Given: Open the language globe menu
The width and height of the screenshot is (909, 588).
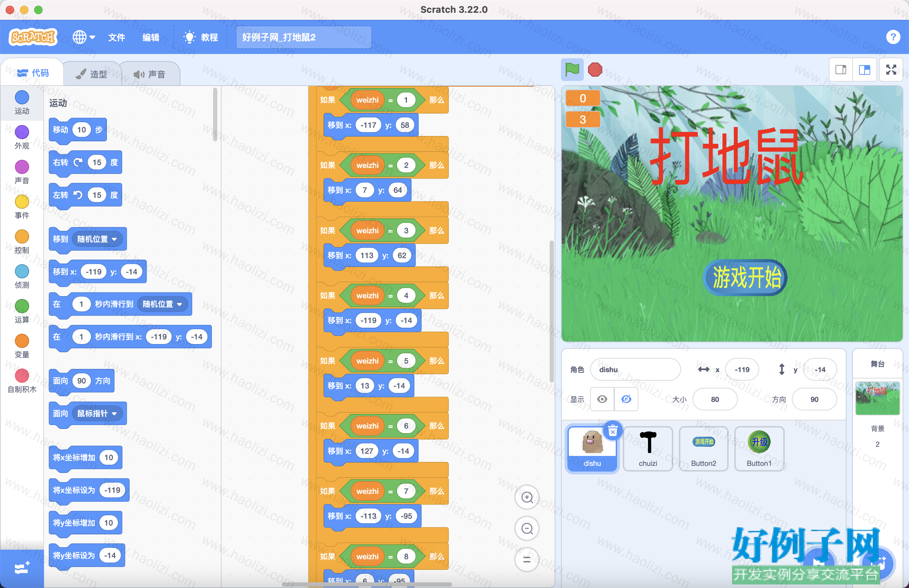Looking at the screenshot, I should point(83,37).
